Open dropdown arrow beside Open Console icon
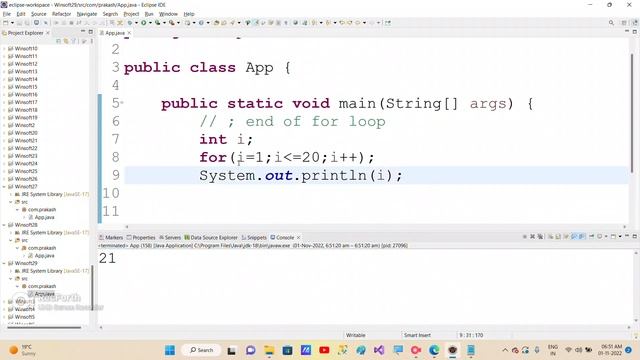640x360 pixels. (x=620, y=236)
